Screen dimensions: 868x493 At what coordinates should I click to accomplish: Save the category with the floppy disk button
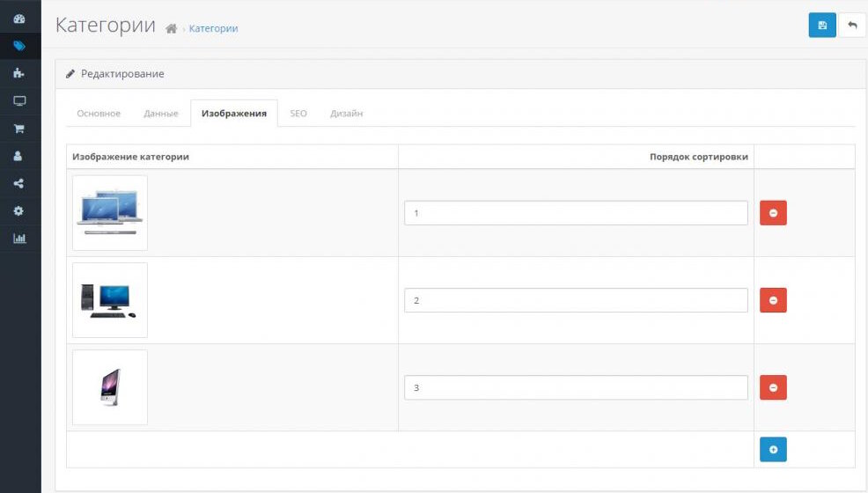[821, 26]
